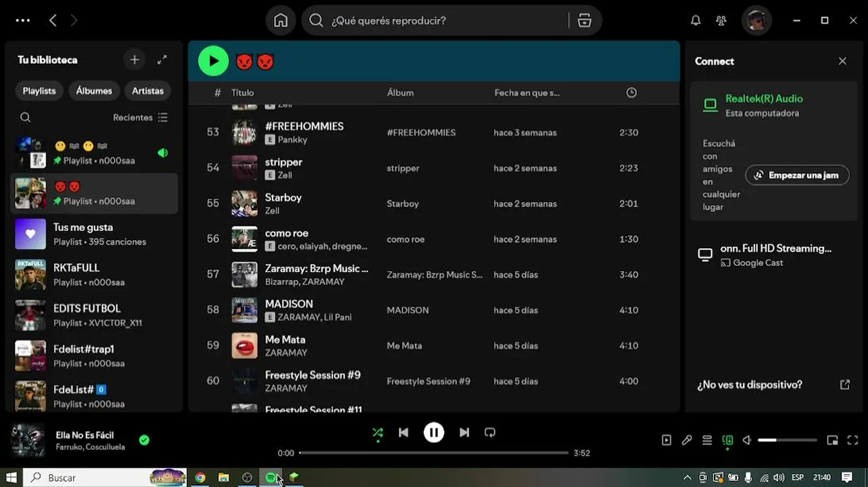This screenshot has height=487, width=868.
Task: Go back with the left arrow
Action: point(53,20)
